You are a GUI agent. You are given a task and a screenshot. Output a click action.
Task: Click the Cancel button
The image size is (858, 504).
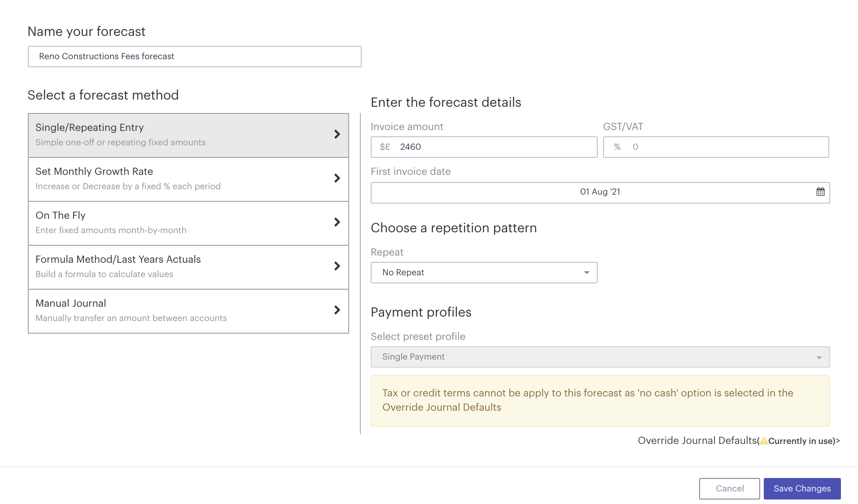point(729,489)
